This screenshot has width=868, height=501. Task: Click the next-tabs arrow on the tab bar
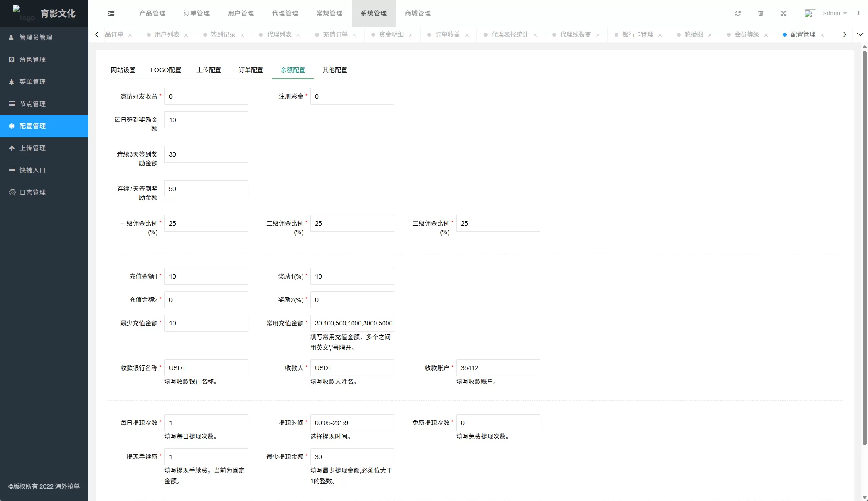pyautogui.click(x=844, y=34)
